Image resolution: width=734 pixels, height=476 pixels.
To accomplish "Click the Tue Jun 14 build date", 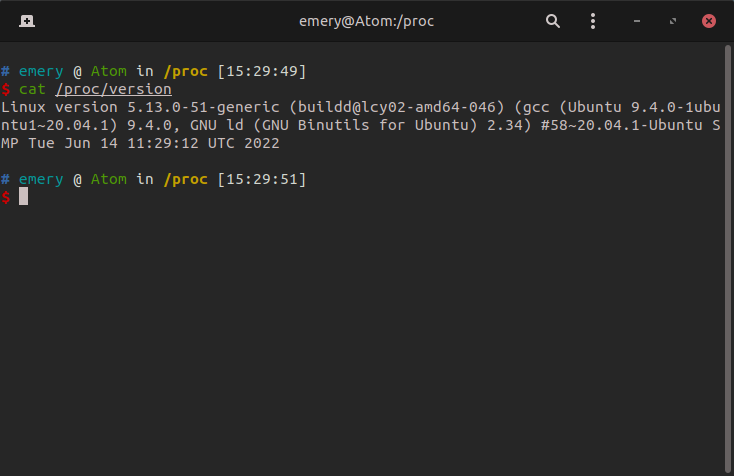I will pos(72,143).
